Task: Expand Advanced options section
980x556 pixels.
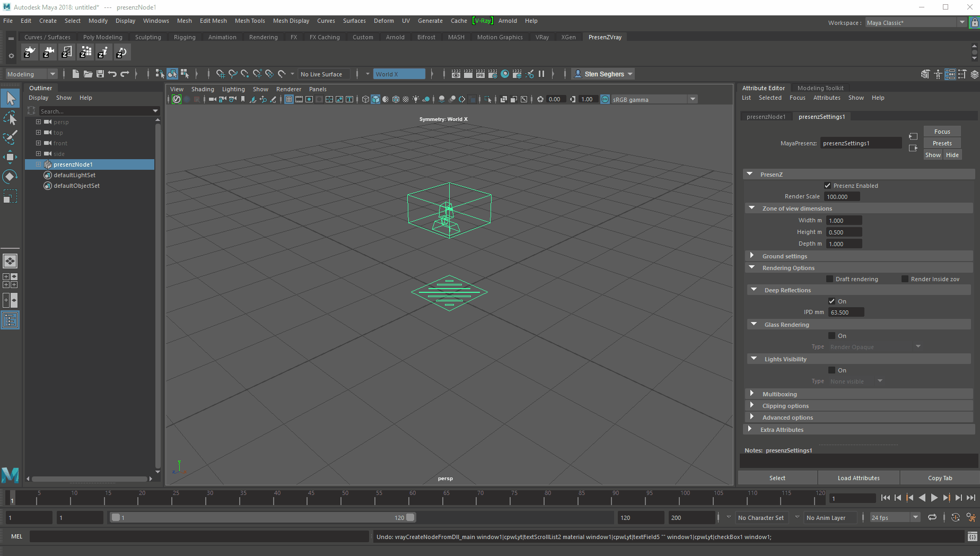Action: pyautogui.click(x=751, y=417)
